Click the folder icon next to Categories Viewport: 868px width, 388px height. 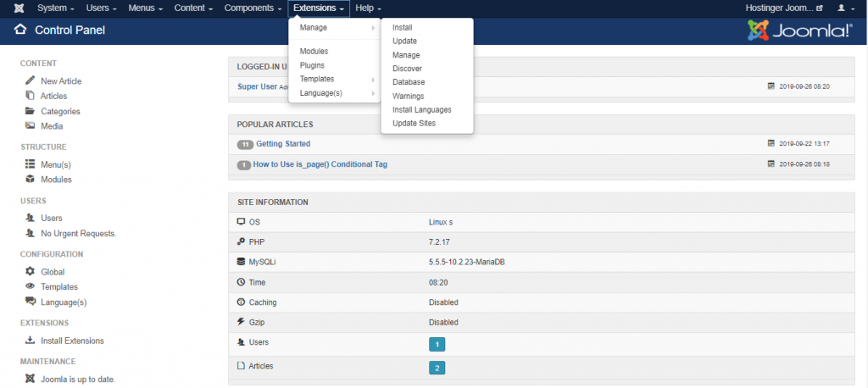pyautogui.click(x=30, y=111)
